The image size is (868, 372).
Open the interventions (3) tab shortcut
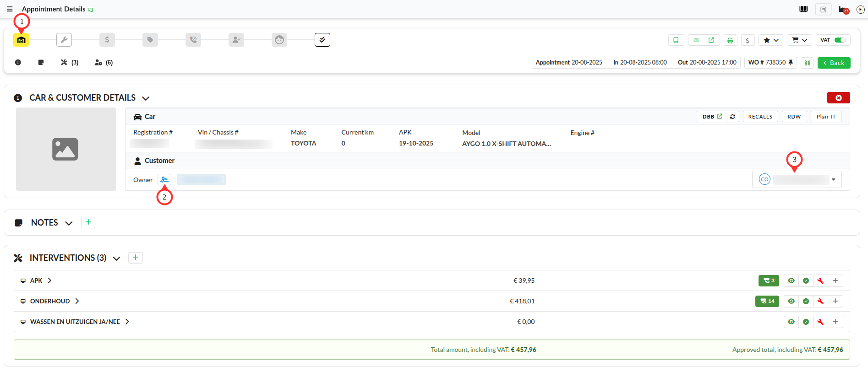coord(70,63)
